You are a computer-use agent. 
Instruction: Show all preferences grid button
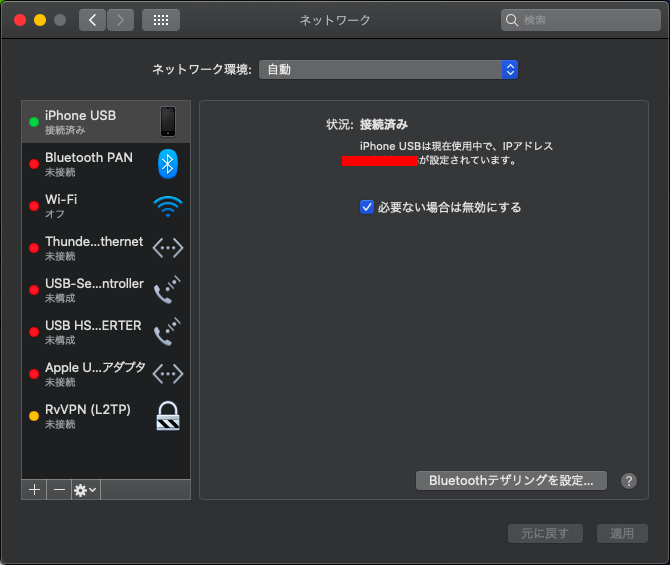(161, 20)
